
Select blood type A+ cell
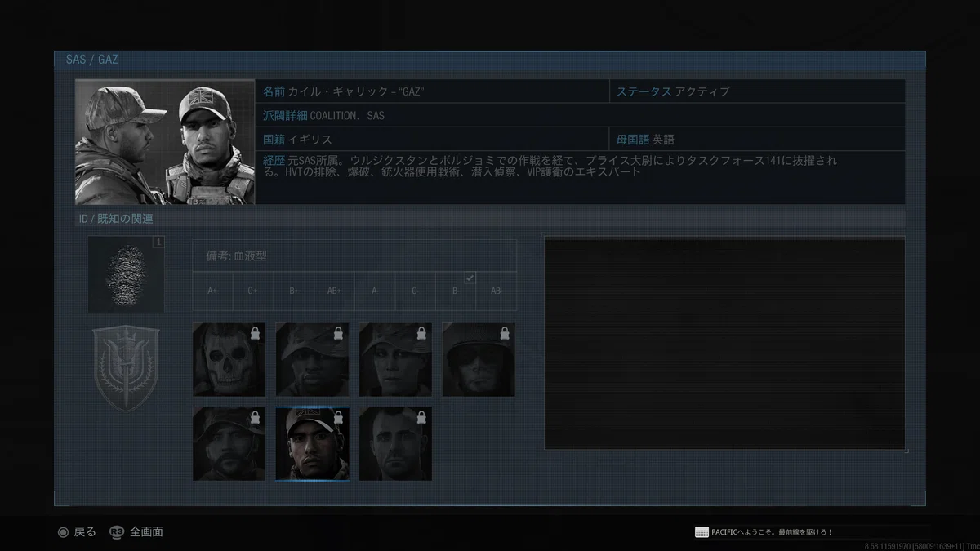click(x=212, y=291)
